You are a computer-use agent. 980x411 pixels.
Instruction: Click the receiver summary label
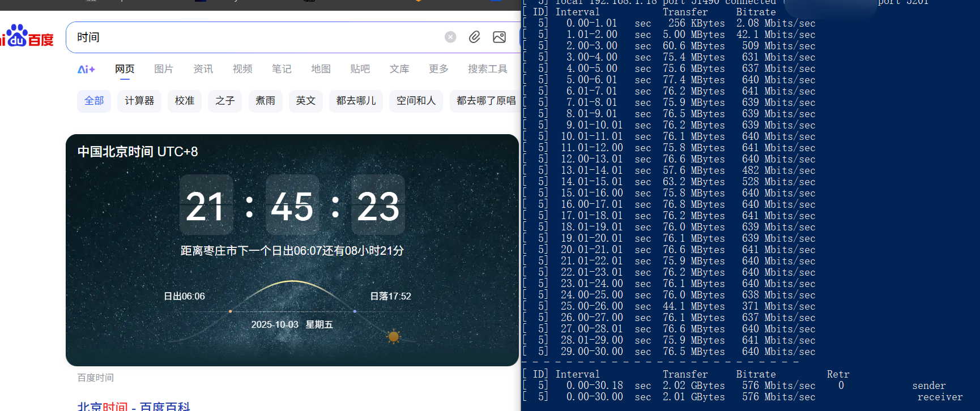pos(940,397)
